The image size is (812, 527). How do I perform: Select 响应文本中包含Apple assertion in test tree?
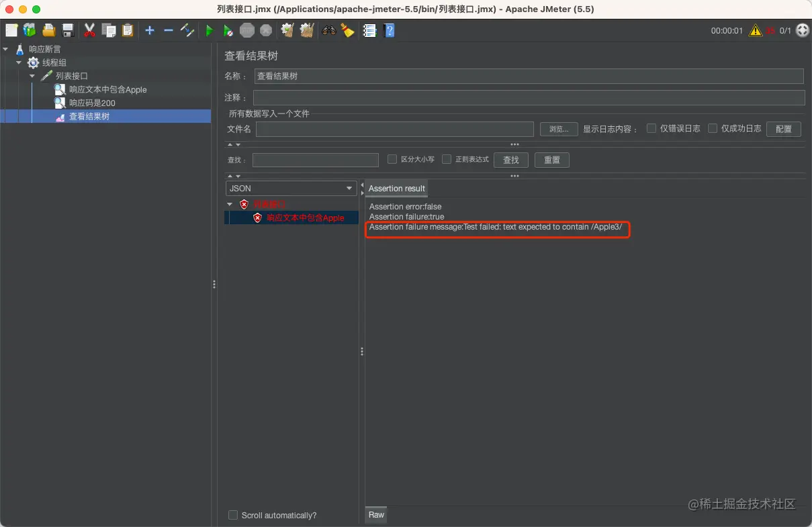pos(107,89)
